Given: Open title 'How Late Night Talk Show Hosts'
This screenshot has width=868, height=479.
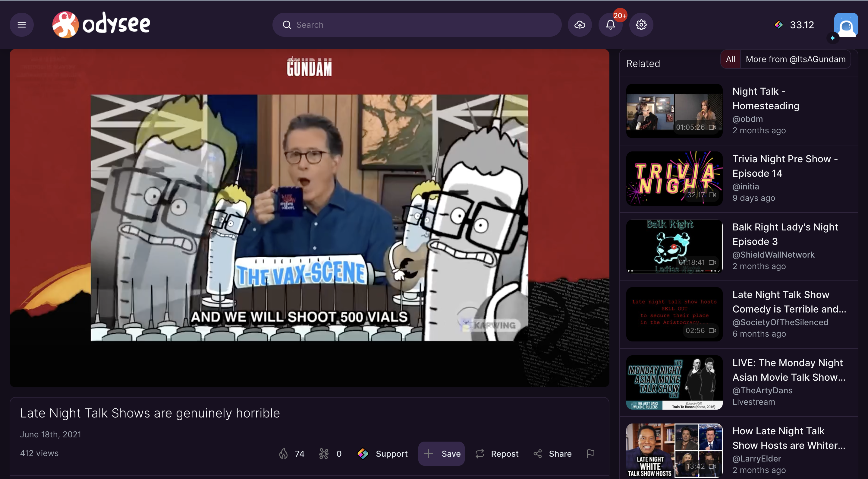Looking at the screenshot, I should click(789, 438).
